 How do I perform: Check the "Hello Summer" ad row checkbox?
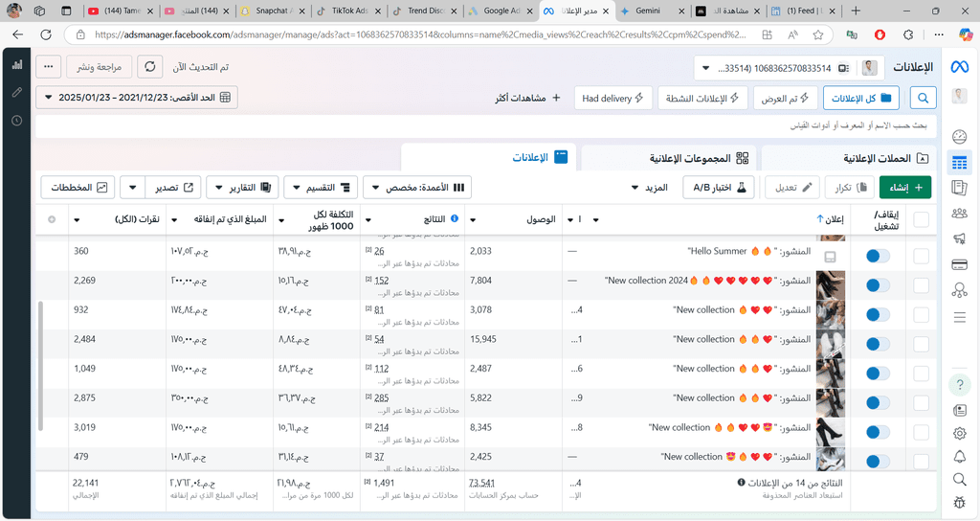tap(921, 256)
